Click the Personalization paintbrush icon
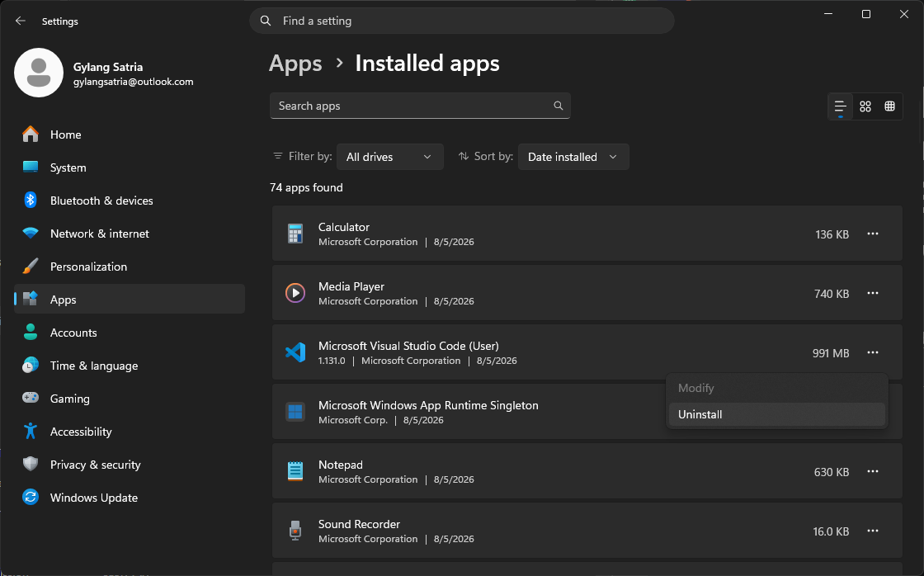 [x=30, y=267]
